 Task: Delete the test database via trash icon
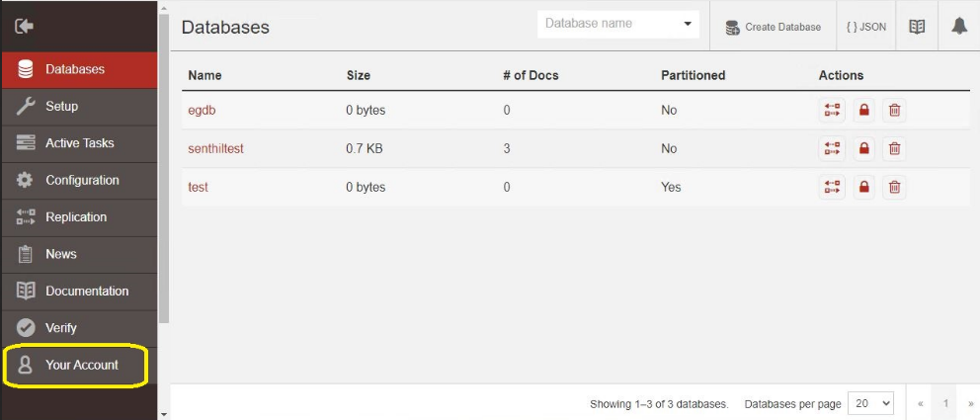[894, 187]
